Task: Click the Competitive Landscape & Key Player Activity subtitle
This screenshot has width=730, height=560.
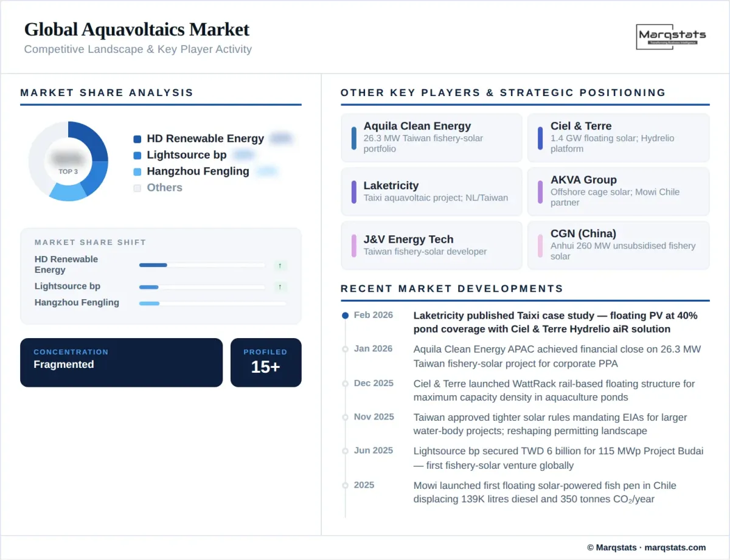Action: point(138,49)
